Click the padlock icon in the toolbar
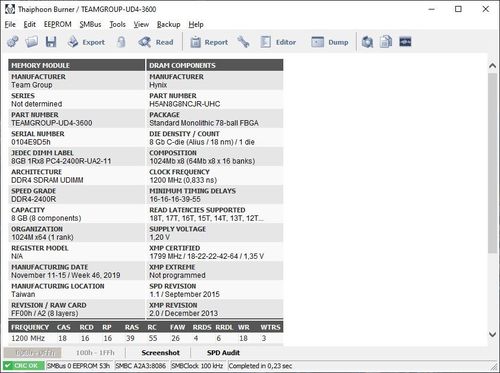Viewport: 500px width, 373px height. [121, 42]
